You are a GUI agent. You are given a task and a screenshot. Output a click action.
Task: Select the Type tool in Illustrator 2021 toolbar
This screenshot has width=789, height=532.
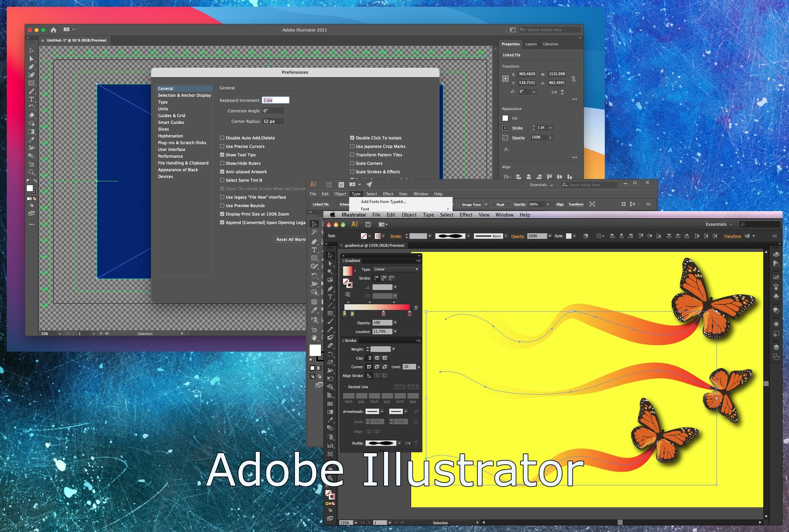point(31,99)
